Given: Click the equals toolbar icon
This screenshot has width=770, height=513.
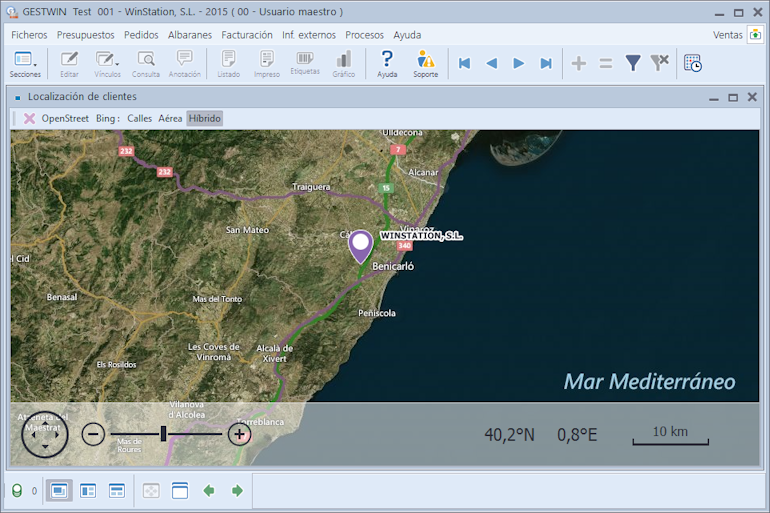Looking at the screenshot, I should point(606,63).
